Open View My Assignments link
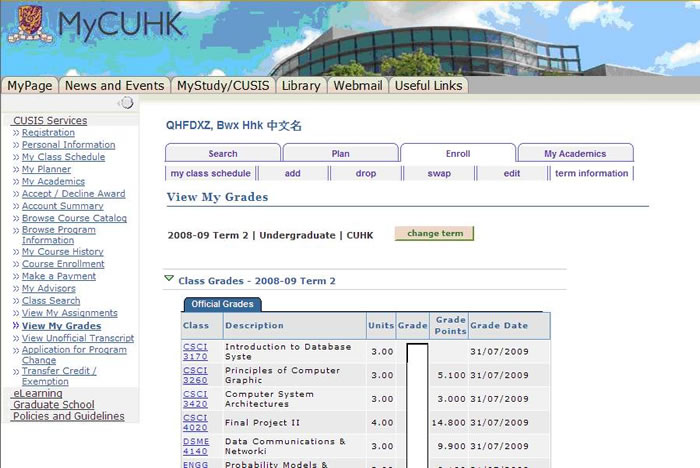Image resolution: width=700 pixels, height=468 pixels. (70, 313)
